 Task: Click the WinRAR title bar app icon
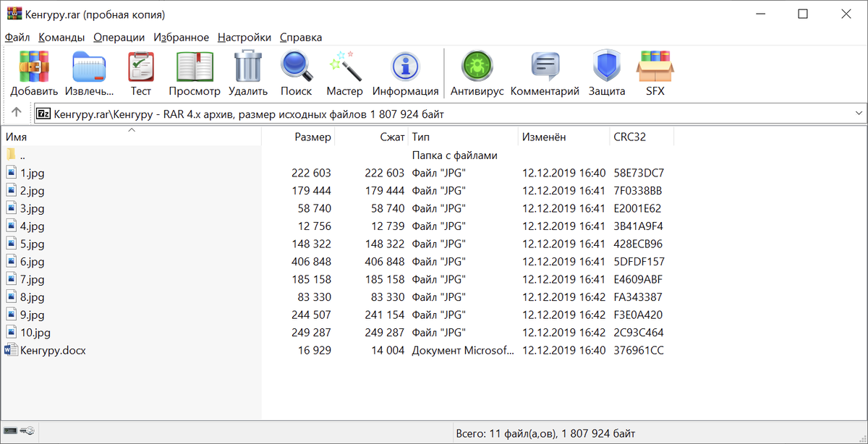[14, 14]
